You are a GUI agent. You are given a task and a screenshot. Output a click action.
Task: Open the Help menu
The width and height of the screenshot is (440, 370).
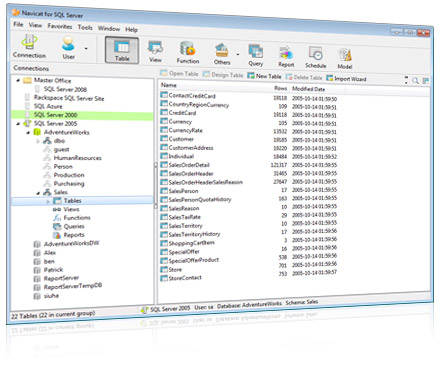[x=131, y=29]
